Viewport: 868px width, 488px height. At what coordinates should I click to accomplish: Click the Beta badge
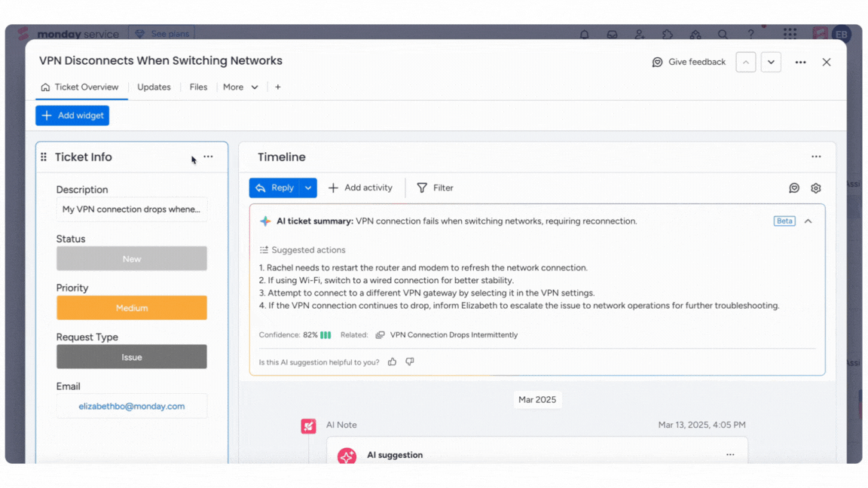pyautogui.click(x=784, y=221)
